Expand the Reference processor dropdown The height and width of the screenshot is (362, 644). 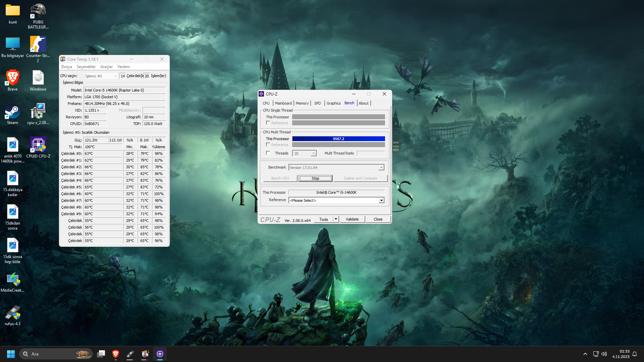click(381, 200)
